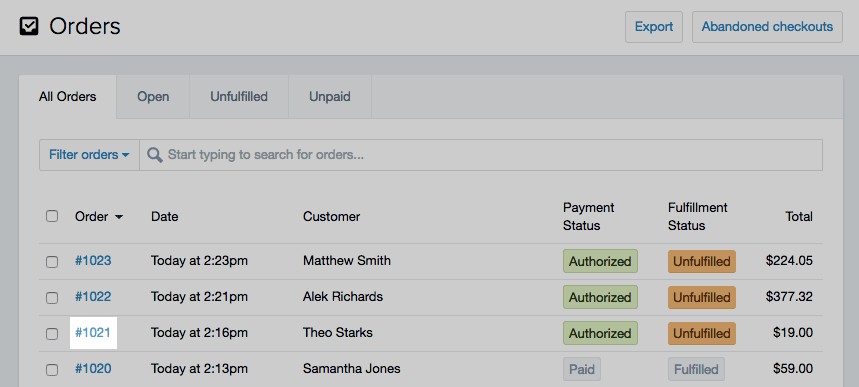Check the box for order #1021
859x387 pixels.
[52, 333]
